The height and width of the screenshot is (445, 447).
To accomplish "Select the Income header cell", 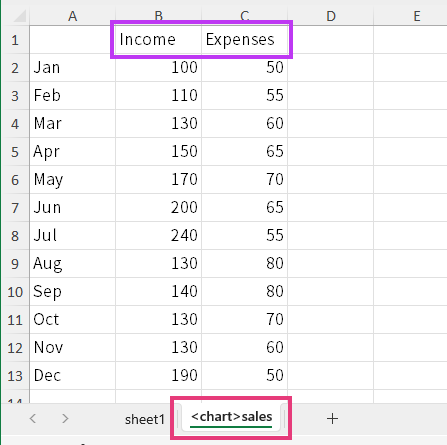I will 159,40.
